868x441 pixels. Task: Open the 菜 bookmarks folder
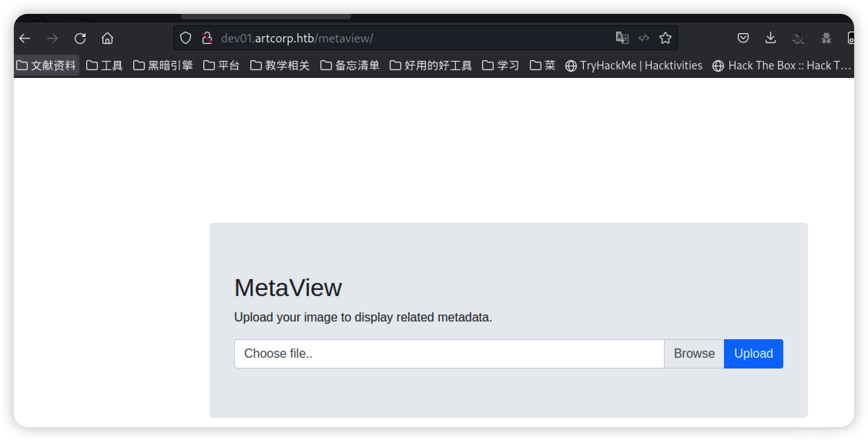point(542,65)
